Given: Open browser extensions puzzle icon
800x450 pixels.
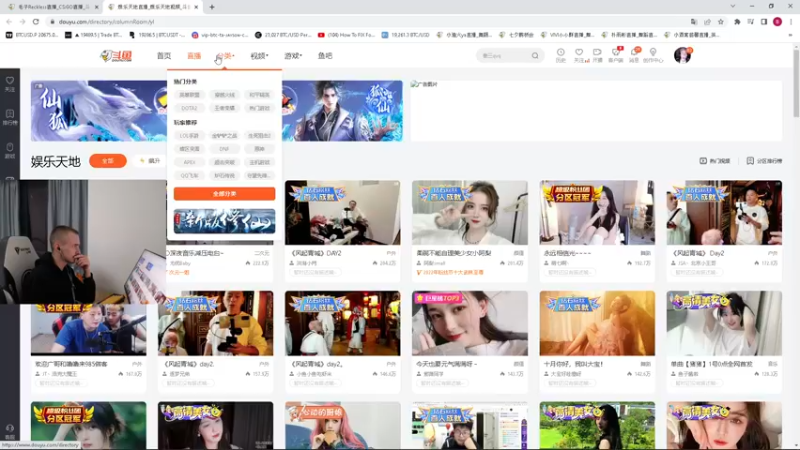Looking at the screenshot, I should tap(737, 22).
